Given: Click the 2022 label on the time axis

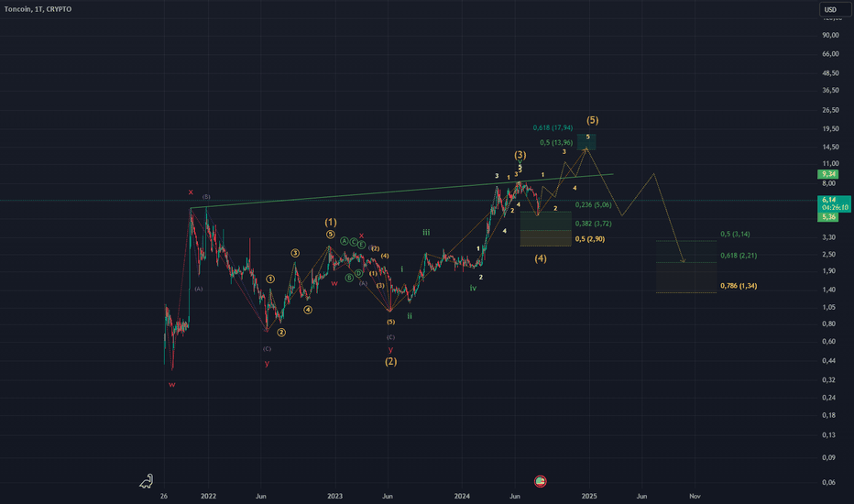Looking at the screenshot, I should [x=208, y=496].
